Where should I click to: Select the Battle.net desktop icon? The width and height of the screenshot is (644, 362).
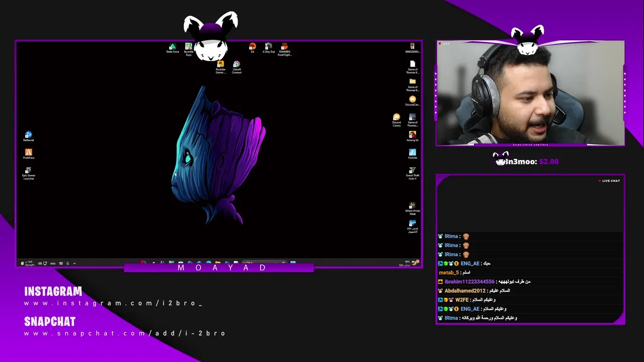point(28,137)
